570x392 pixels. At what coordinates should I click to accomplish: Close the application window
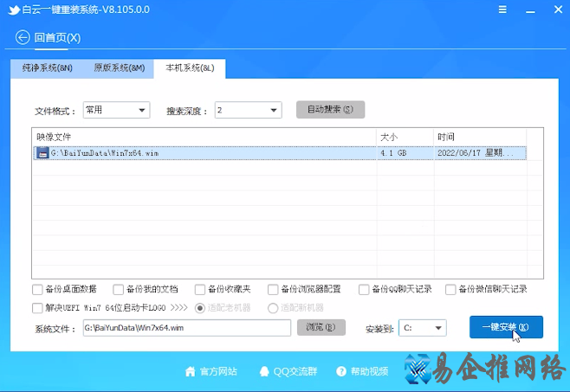click(x=559, y=10)
